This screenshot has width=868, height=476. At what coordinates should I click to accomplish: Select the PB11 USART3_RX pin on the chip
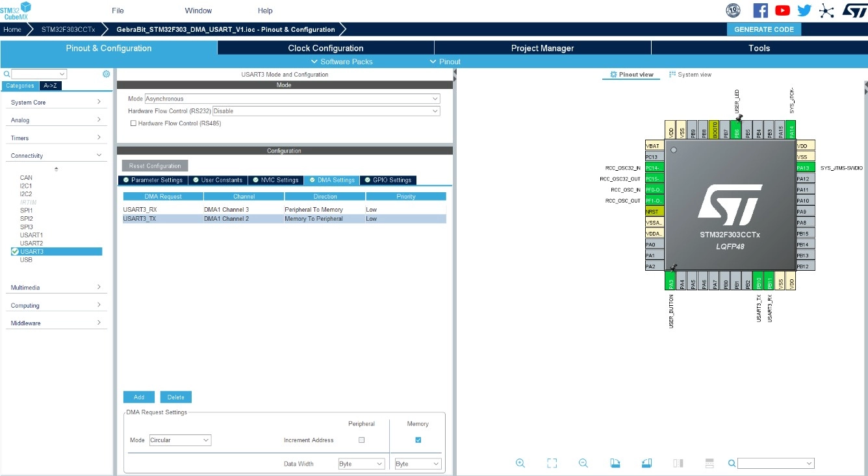769,281
